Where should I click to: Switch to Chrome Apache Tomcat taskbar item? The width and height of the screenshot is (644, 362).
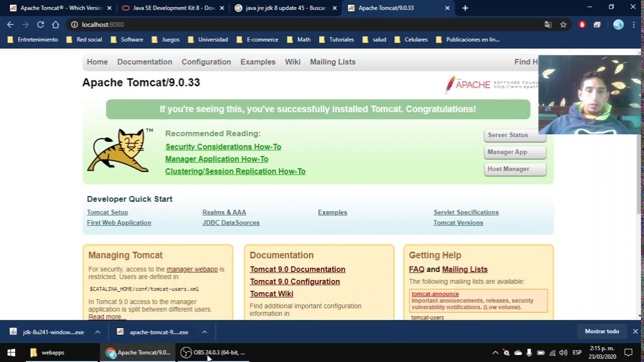138,352
